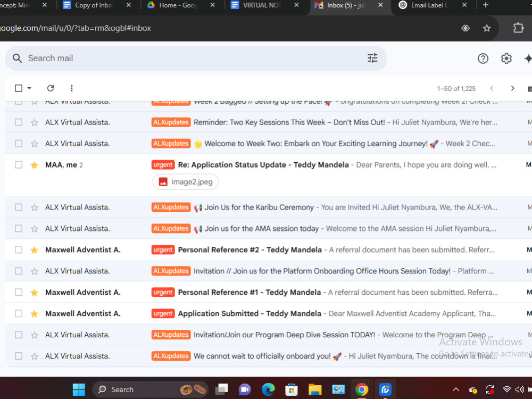Image resolution: width=532 pixels, height=399 pixels.
Task: Close the Inbox (5) tab
Action: [x=380, y=5]
